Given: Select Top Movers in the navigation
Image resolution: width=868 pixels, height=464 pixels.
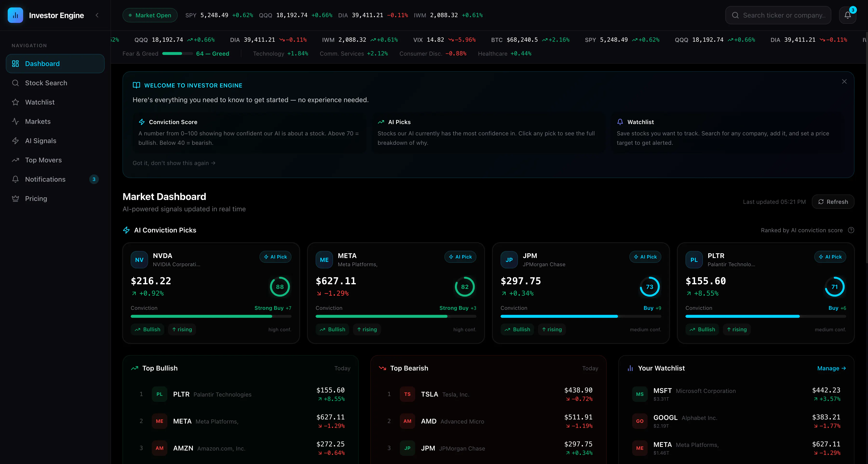Looking at the screenshot, I should click(55, 160).
